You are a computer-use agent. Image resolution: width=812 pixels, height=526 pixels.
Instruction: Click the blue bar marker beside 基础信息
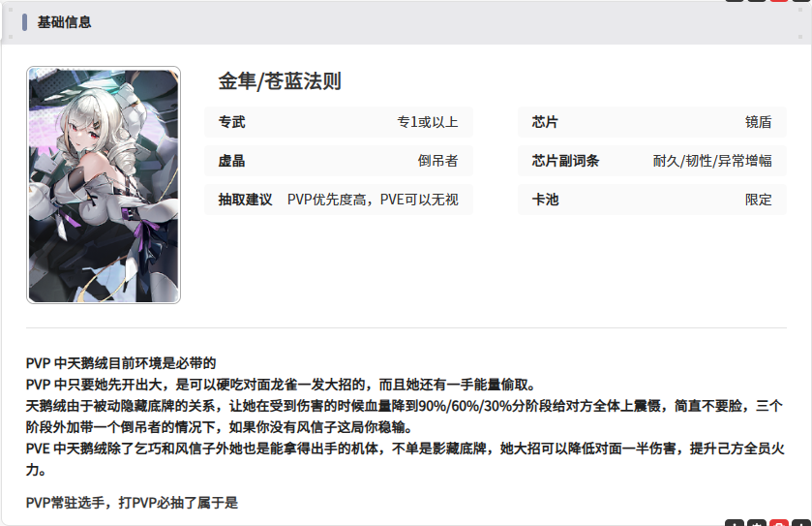(24, 22)
